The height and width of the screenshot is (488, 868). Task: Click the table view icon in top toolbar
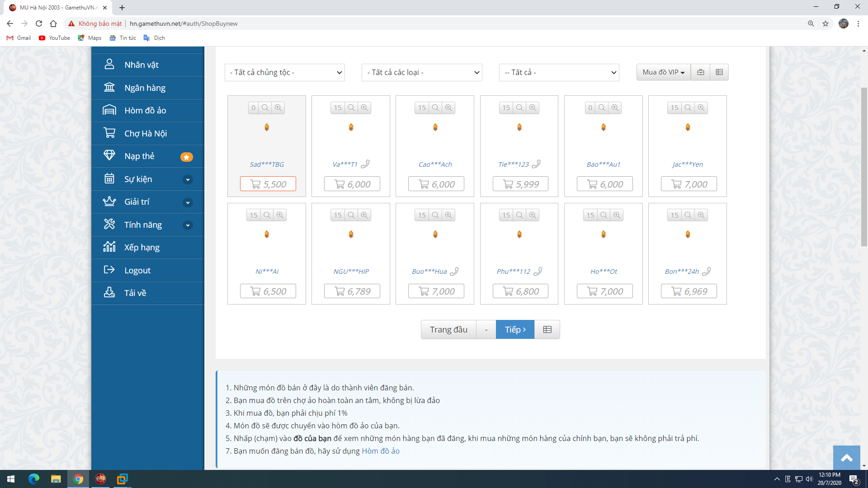coord(719,72)
